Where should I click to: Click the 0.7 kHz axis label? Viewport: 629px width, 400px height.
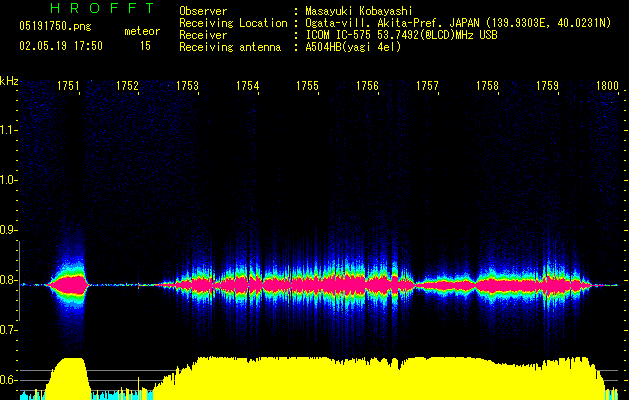7,330
